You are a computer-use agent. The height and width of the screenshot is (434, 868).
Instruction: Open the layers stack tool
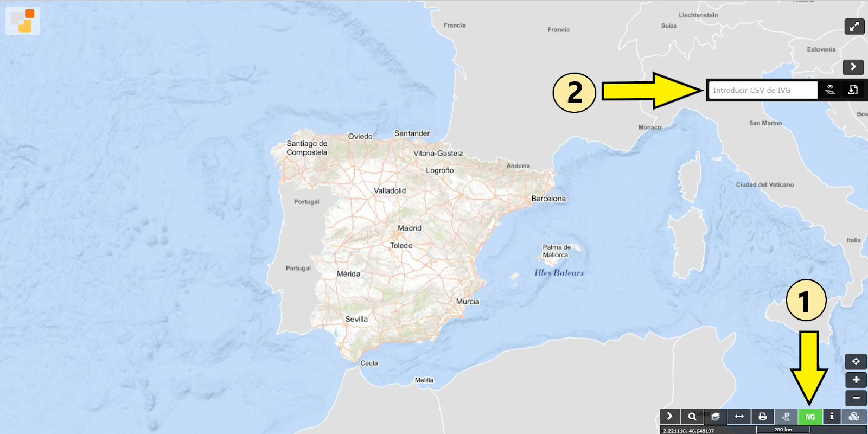(x=716, y=416)
